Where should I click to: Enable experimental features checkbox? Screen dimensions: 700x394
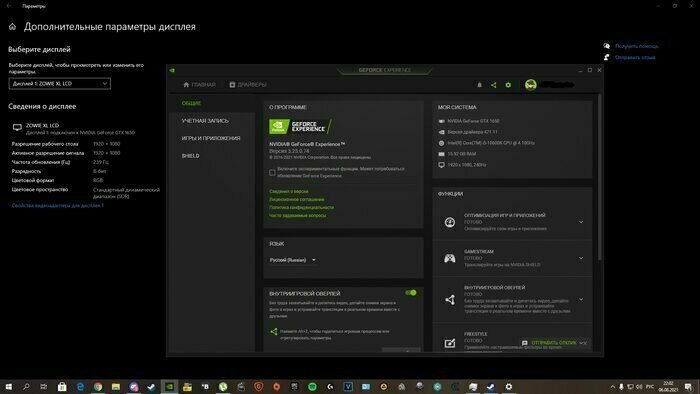point(272,172)
